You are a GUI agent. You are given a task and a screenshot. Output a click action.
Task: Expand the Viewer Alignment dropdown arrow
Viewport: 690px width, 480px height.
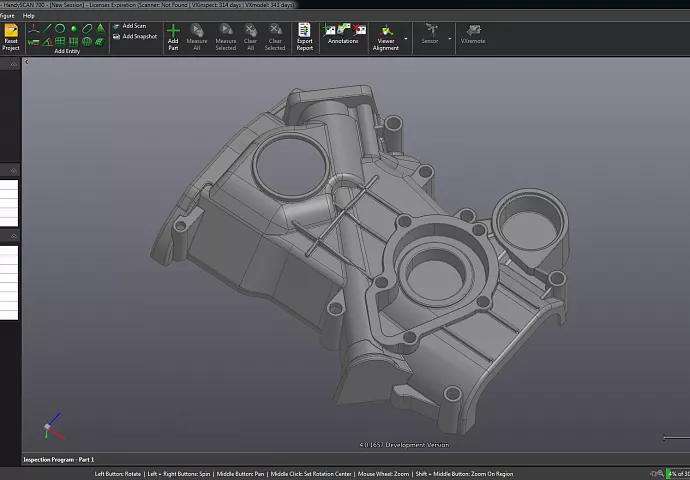pyautogui.click(x=408, y=40)
